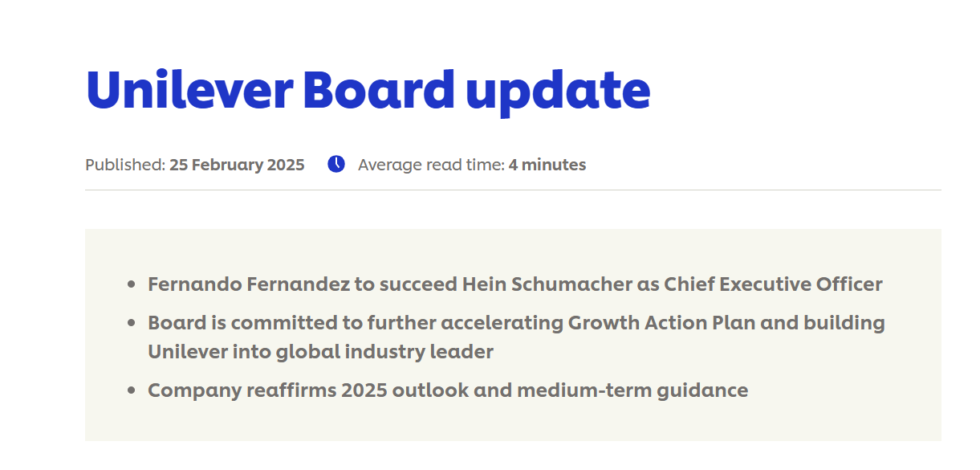The width and height of the screenshot is (980, 470).
Task: Click the 'Published:' label
Action: tap(125, 165)
